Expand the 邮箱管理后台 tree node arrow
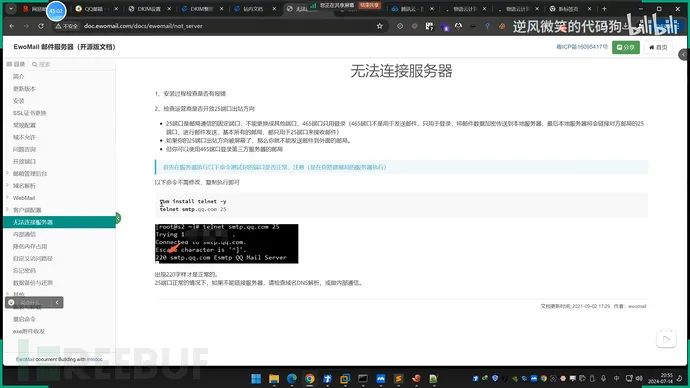Screen dimensions: 690x388 pyautogui.click(x=7, y=173)
